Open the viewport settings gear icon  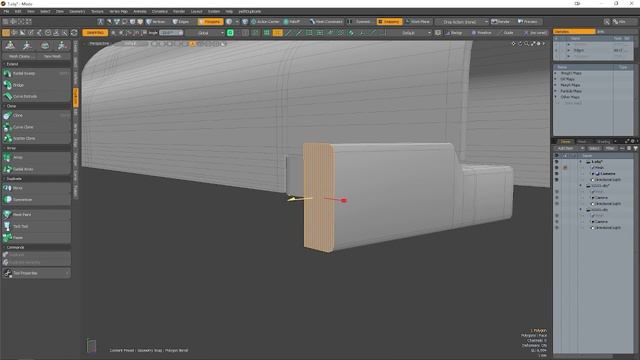(x=538, y=43)
